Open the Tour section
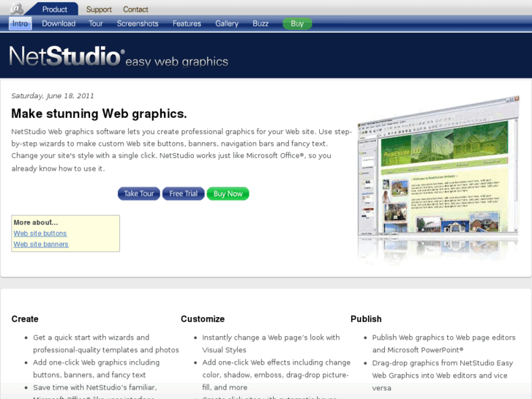532x399 pixels. pos(96,23)
